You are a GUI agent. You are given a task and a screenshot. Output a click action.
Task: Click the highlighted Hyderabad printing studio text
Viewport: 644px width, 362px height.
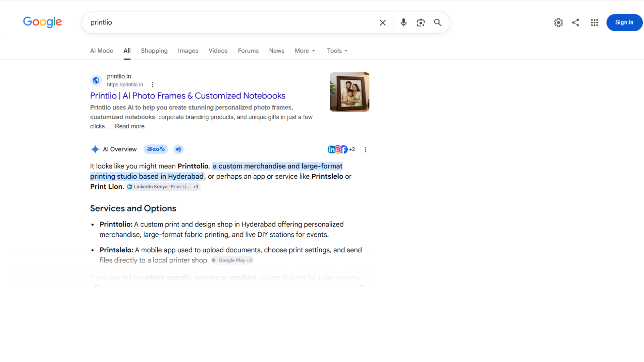[216, 171]
